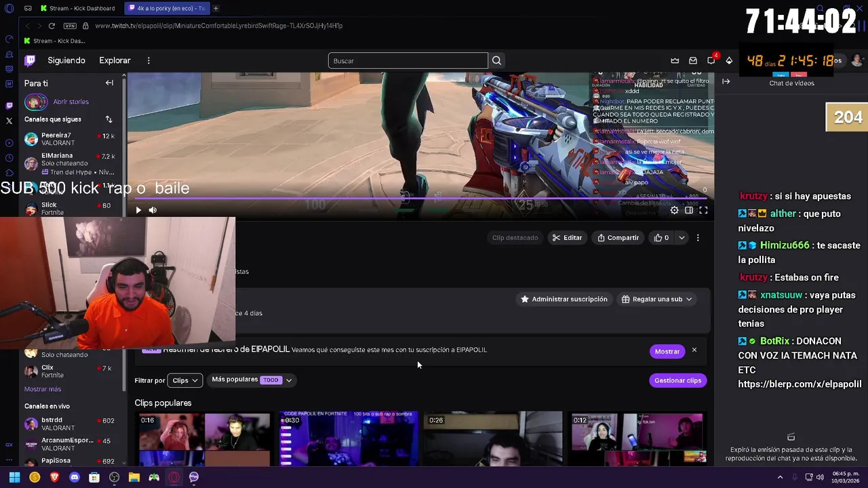Select the 4k a lo porky tab

click(167, 8)
